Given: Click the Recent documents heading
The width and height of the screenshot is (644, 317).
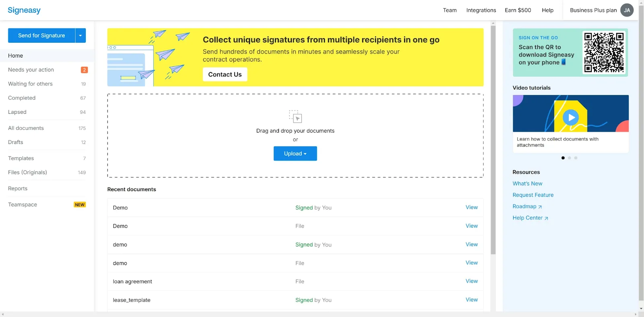Looking at the screenshot, I should (x=132, y=189).
